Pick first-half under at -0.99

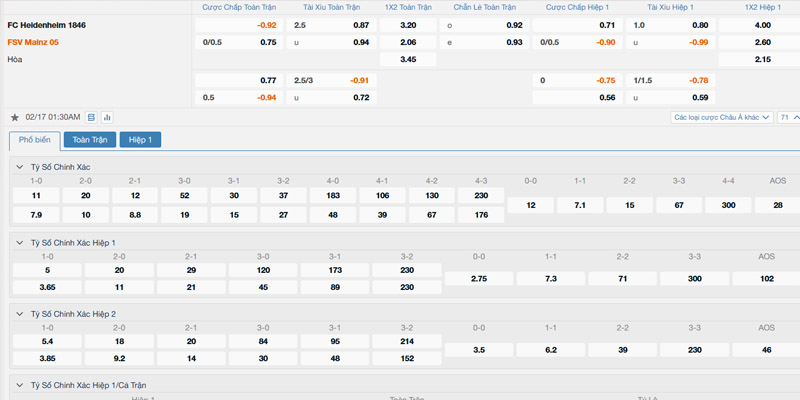[x=670, y=42]
